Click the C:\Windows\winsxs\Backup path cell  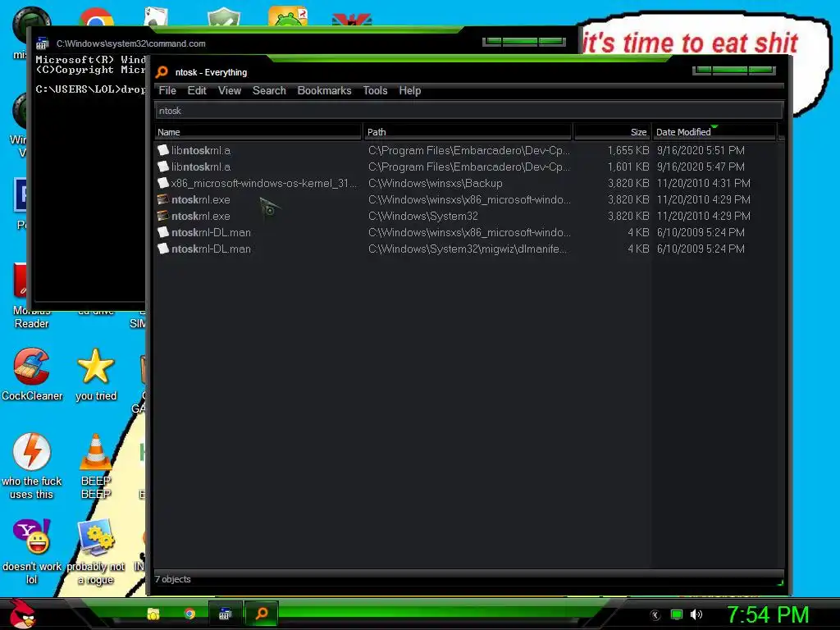436,183
